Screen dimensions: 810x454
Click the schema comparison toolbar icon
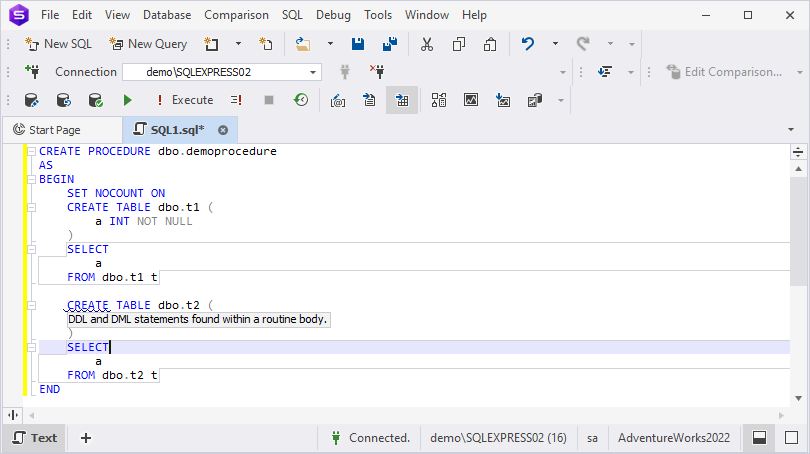[x=605, y=72]
